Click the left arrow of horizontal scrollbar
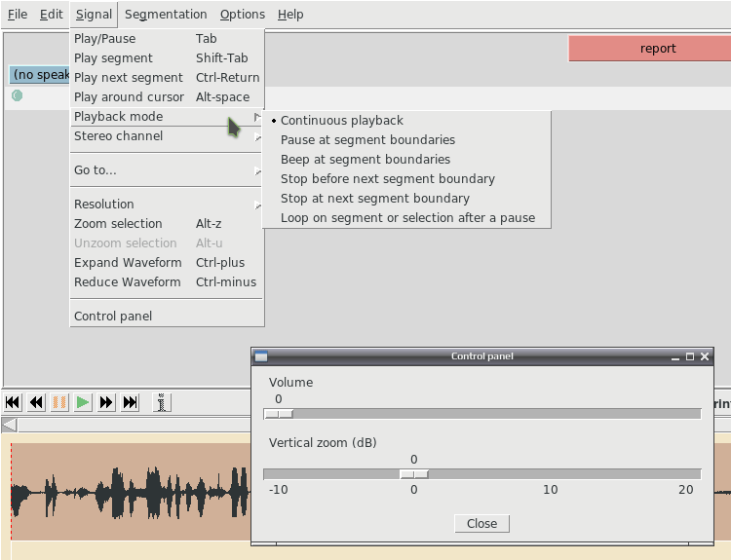 [10, 425]
